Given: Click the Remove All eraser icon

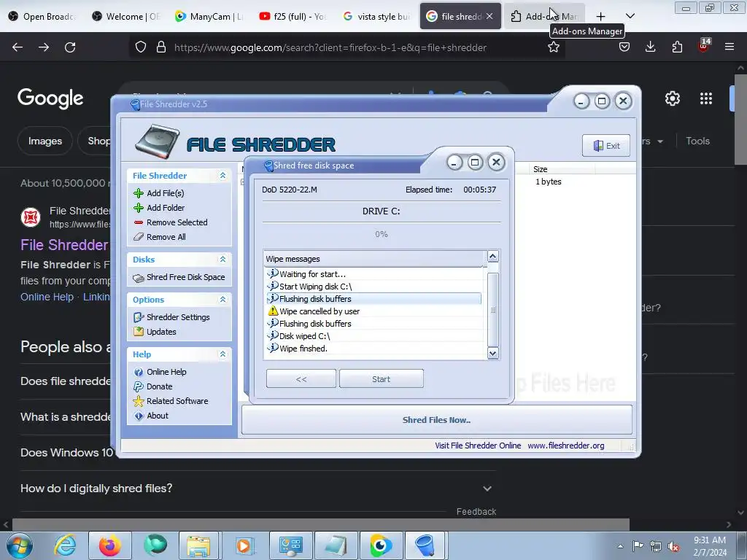Looking at the screenshot, I should [139, 237].
